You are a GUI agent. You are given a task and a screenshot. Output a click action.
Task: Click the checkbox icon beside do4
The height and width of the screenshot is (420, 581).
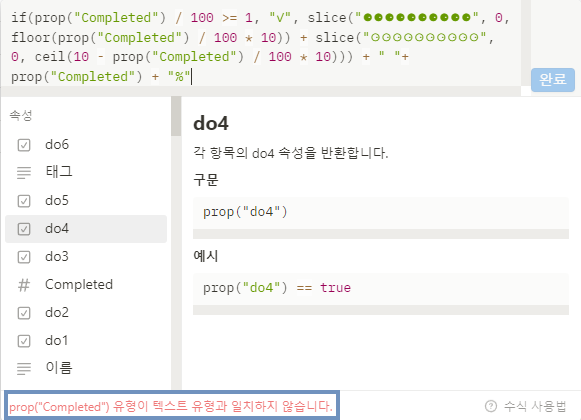[24, 229]
